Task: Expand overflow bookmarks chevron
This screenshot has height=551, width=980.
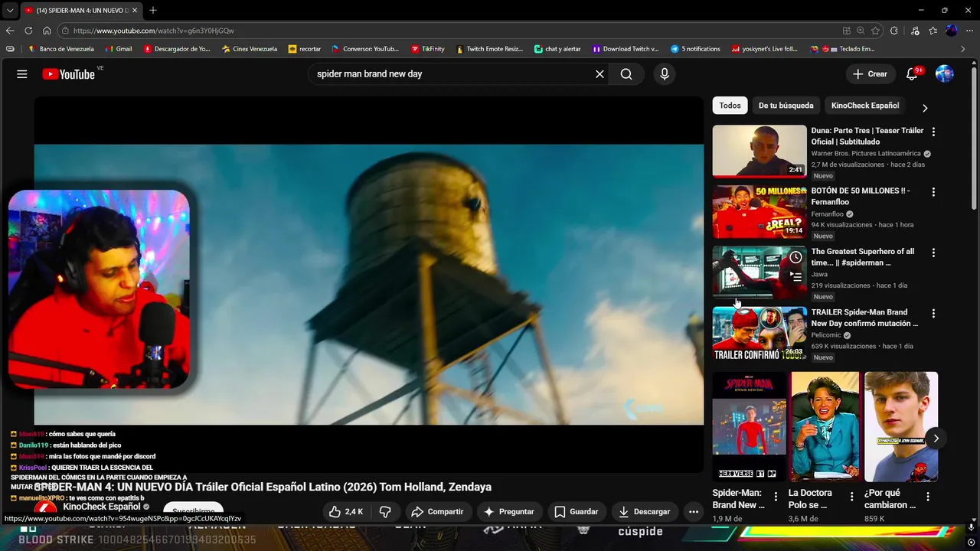Action: tap(963, 49)
